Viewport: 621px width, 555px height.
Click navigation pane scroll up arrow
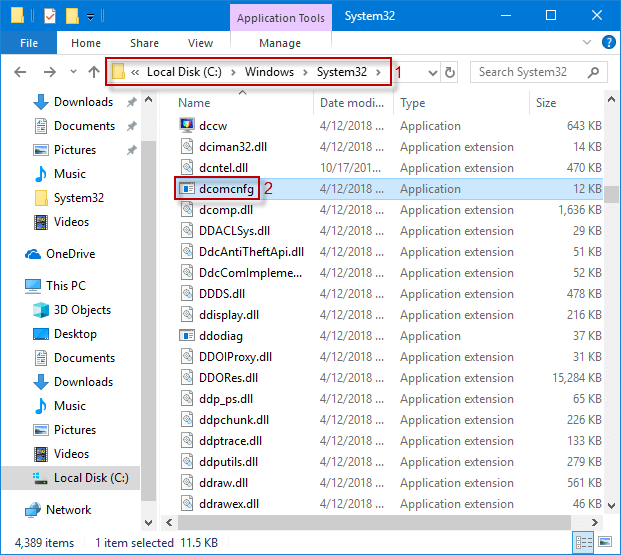[149, 99]
